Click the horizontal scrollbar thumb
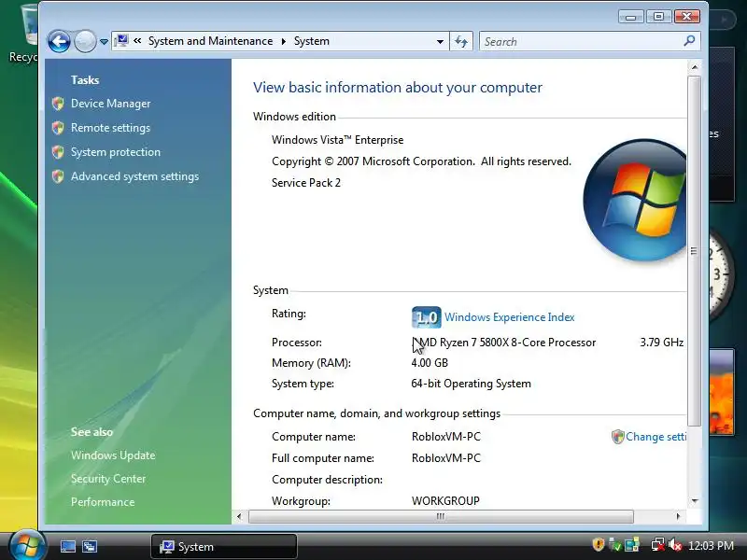This screenshot has height=560, width=747. pos(441,516)
